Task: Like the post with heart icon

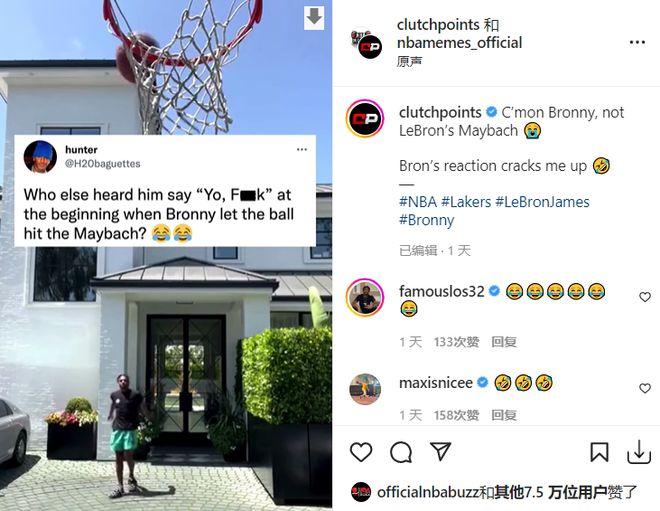Action: coord(361,452)
